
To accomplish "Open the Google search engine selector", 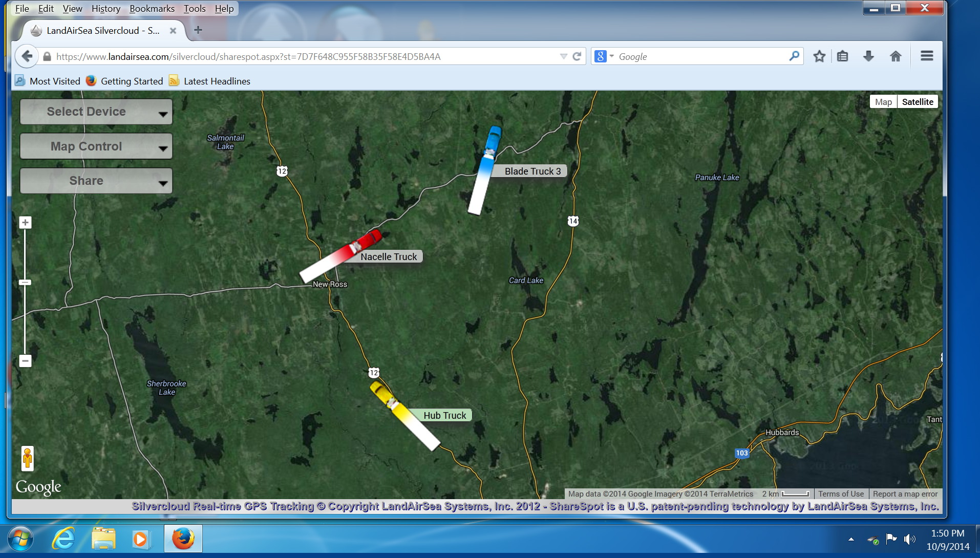I will coord(604,56).
